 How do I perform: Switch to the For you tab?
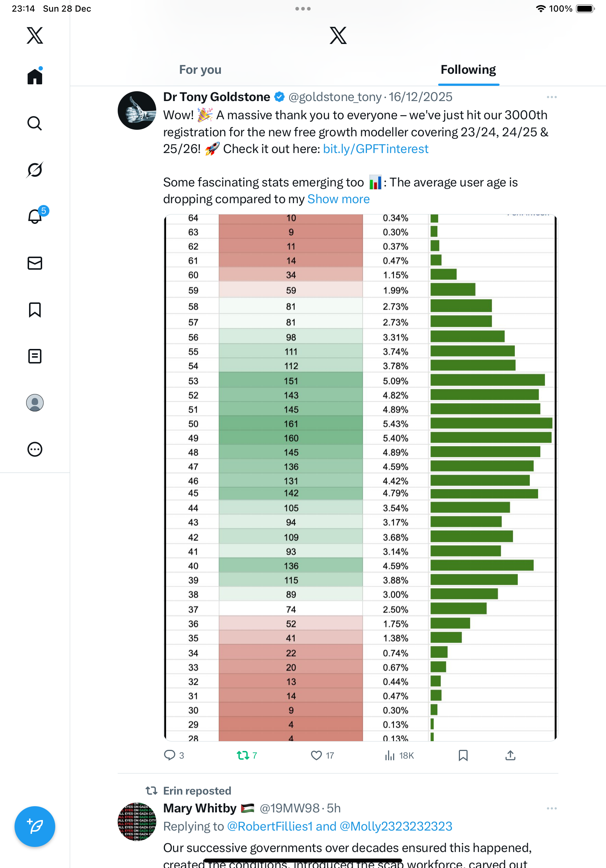[200, 70]
